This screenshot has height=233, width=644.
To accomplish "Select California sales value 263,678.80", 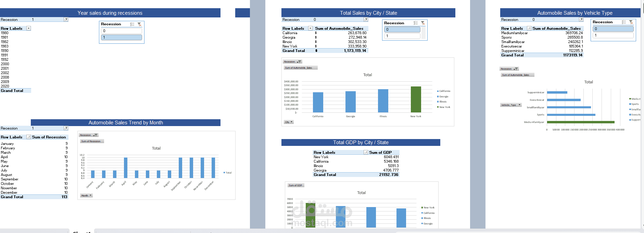I will 357,33.
